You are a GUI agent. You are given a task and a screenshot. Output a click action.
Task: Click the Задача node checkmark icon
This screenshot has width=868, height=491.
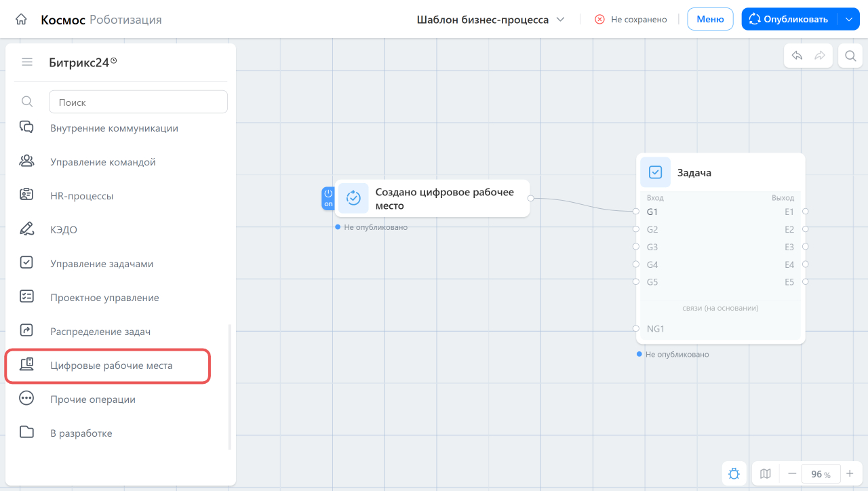pos(656,172)
